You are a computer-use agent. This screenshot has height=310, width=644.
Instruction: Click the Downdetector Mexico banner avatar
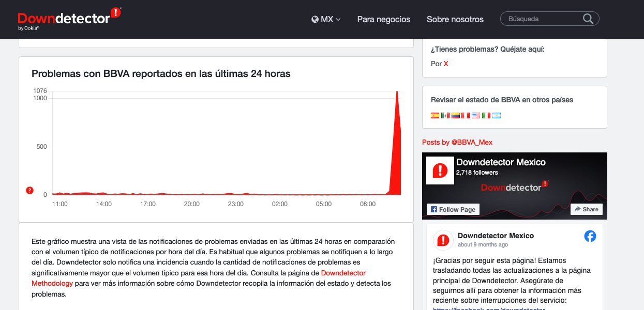pyautogui.click(x=440, y=170)
